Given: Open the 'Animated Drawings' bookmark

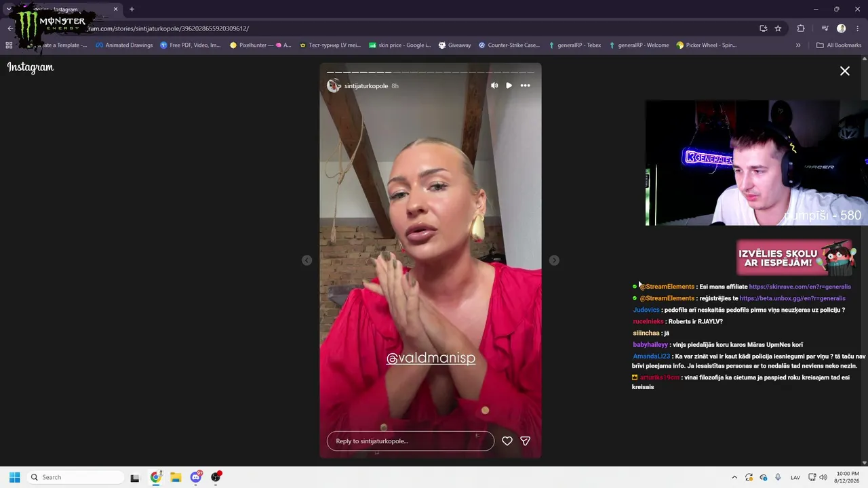Looking at the screenshot, I should coord(124,45).
